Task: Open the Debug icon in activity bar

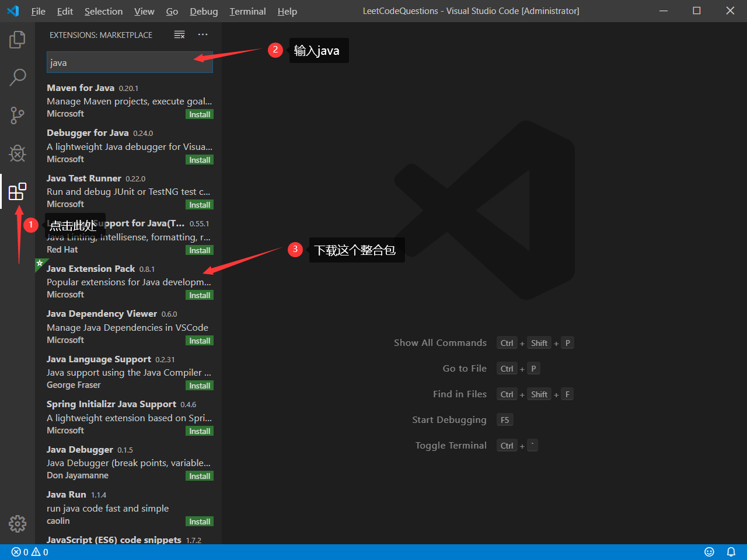Action: tap(17, 153)
